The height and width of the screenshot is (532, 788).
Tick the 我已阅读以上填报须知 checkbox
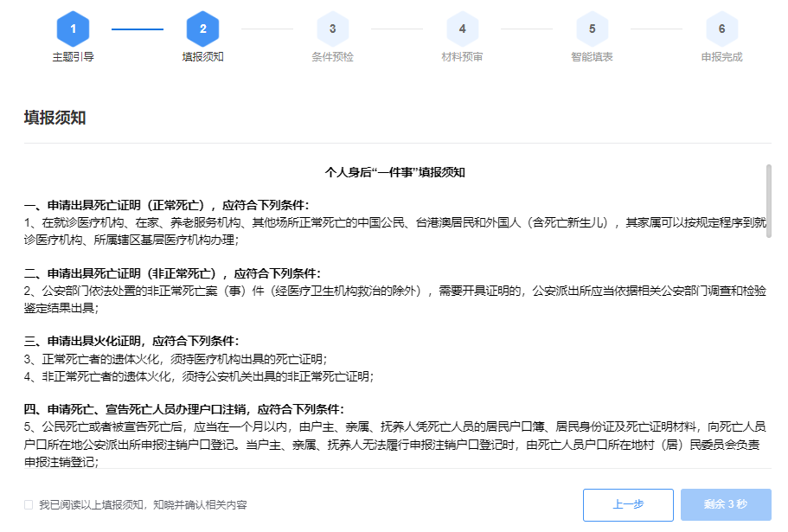29,504
